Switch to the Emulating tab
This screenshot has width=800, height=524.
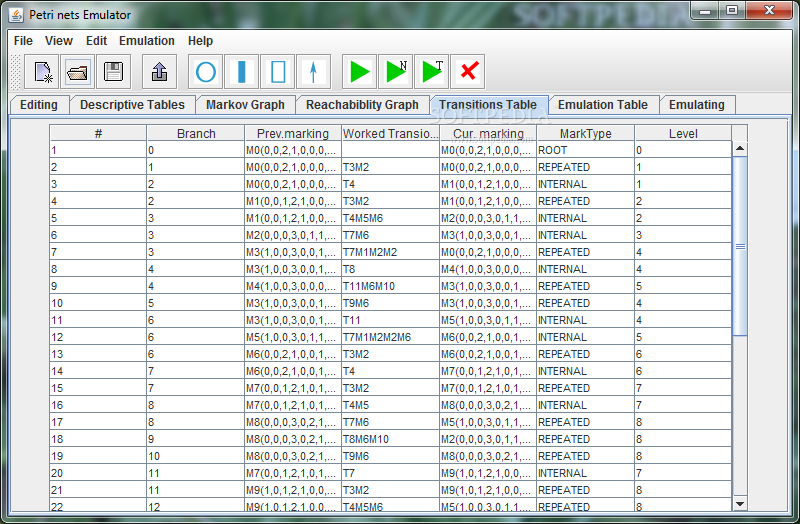coord(696,105)
